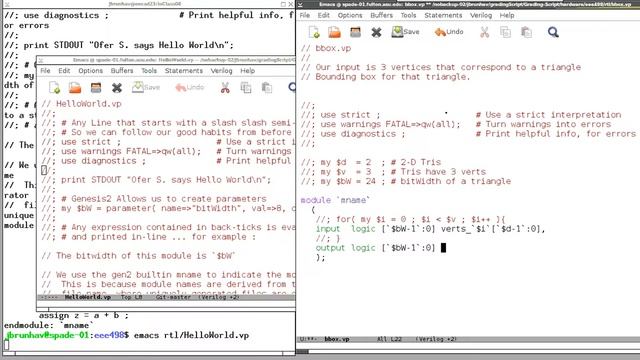Click Paste icon in bbox.vp toolbar
The height and width of the screenshot is (360, 640).
(x=527, y=32)
